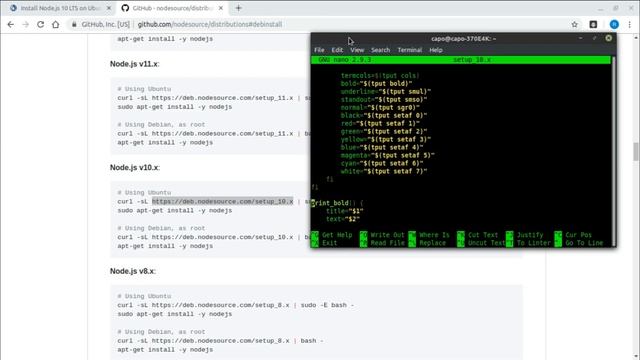Go back in browser history
Viewport: 640px width, 360px height.
tap(11, 24)
